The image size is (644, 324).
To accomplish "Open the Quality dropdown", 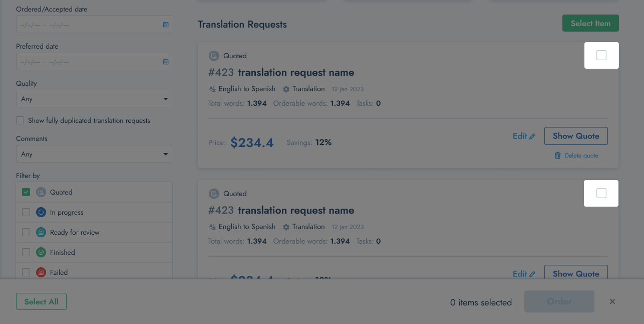I will click(x=94, y=99).
